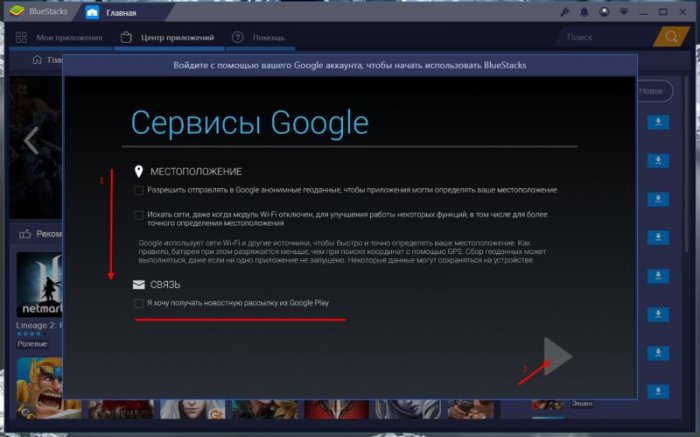This screenshot has width=700, height=437.
Task: Enable sending anonymous location data to Google
Action: coord(139,190)
